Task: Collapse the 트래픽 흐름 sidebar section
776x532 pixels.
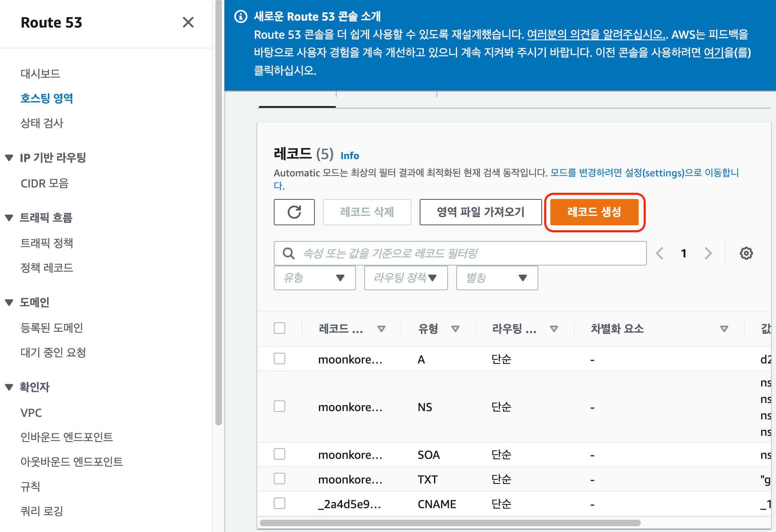Action: click(x=9, y=218)
